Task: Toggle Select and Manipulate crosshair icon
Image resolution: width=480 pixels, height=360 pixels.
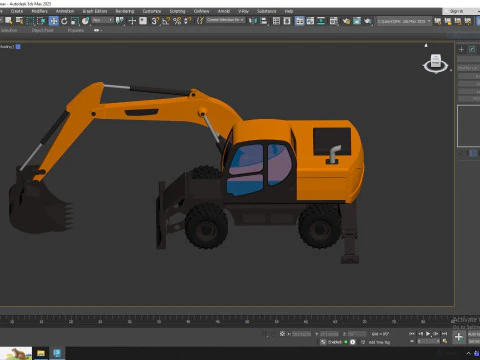Action: 132,21
